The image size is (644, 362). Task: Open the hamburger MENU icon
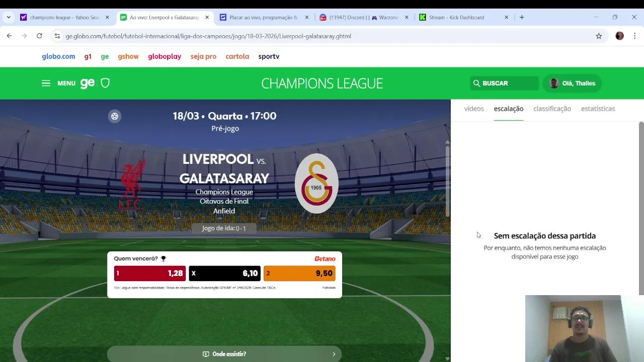pos(46,83)
